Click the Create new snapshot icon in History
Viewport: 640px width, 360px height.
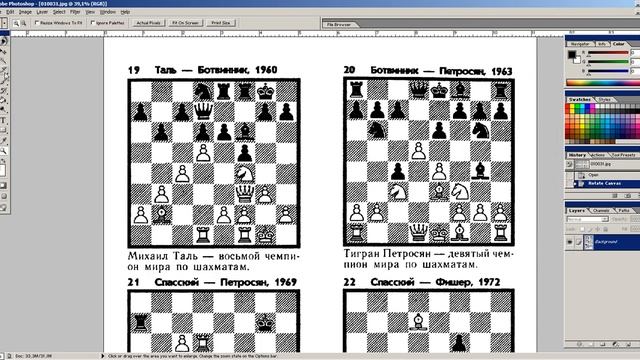pos(628,196)
